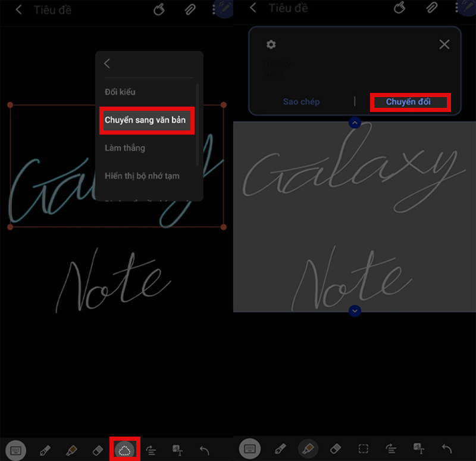Select eraser tool in left toolbar
Image resolution: width=476 pixels, height=461 pixels.
click(98, 450)
